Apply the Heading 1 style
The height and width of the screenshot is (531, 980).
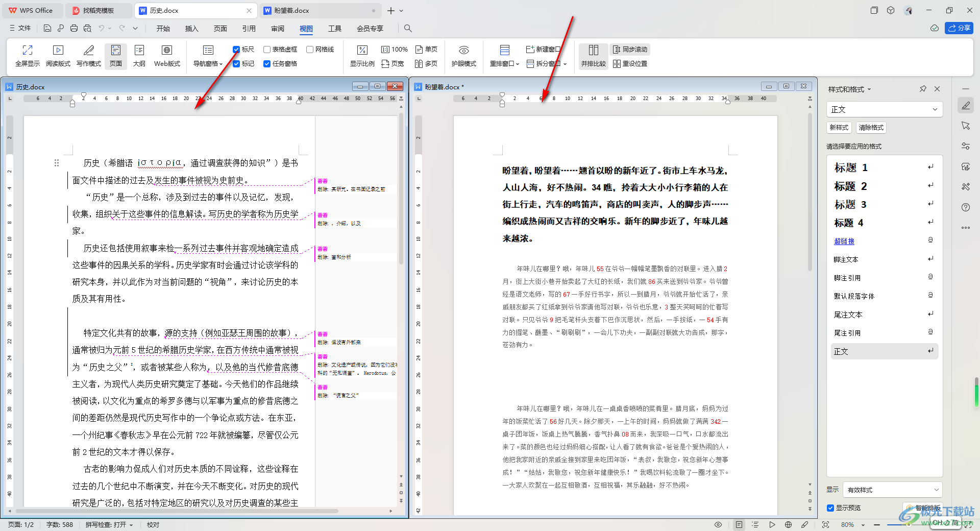click(x=884, y=167)
